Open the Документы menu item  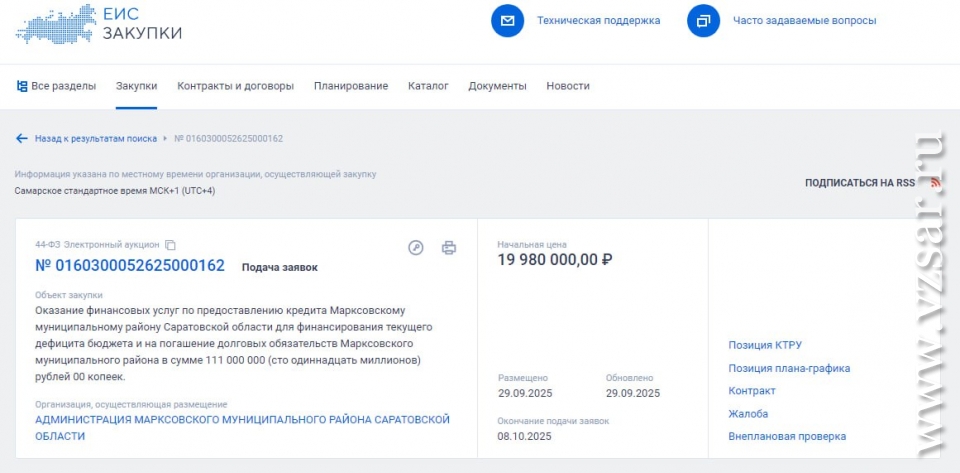click(497, 86)
